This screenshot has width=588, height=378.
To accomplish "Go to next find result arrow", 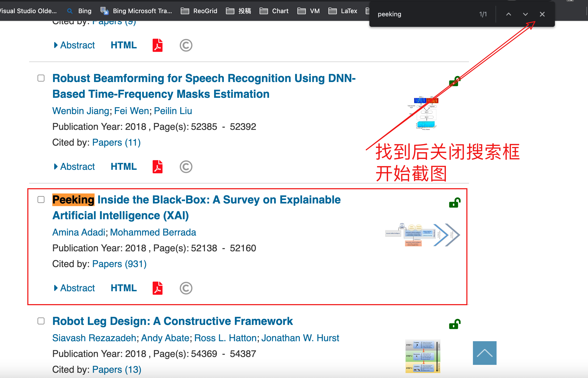I will point(525,14).
